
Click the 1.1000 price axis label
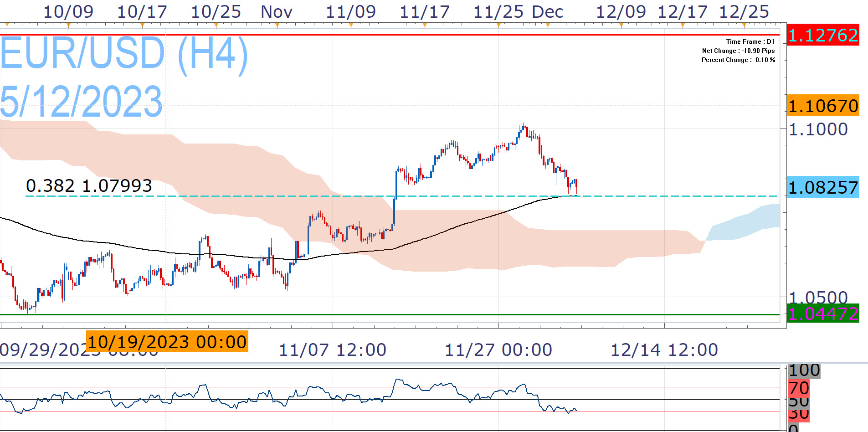coord(818,129)
